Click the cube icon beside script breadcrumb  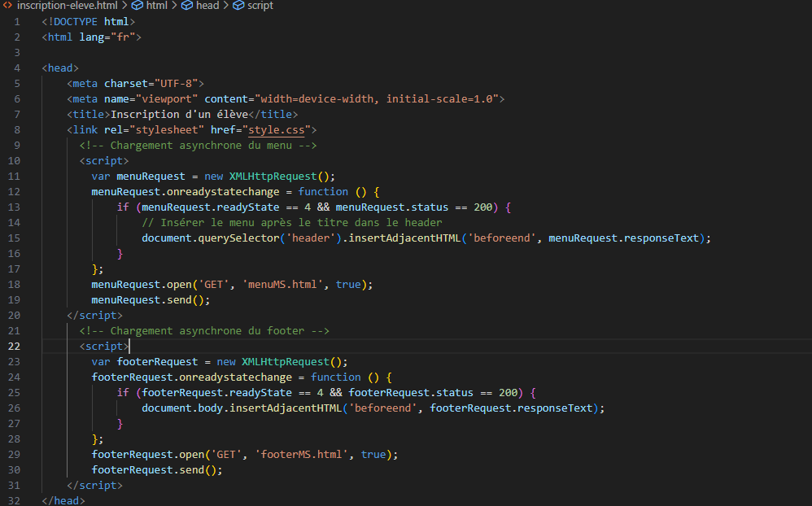coord(238,6)
